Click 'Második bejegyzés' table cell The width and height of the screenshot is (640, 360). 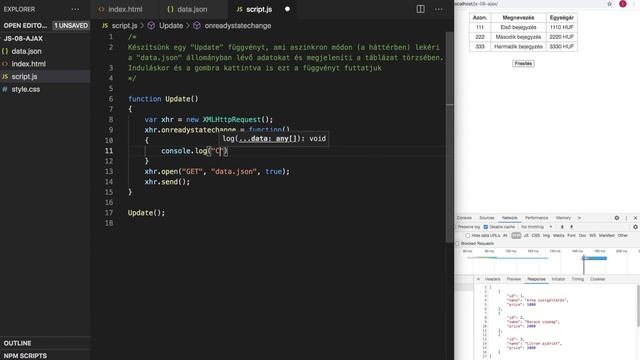click(x=518, y=37)
